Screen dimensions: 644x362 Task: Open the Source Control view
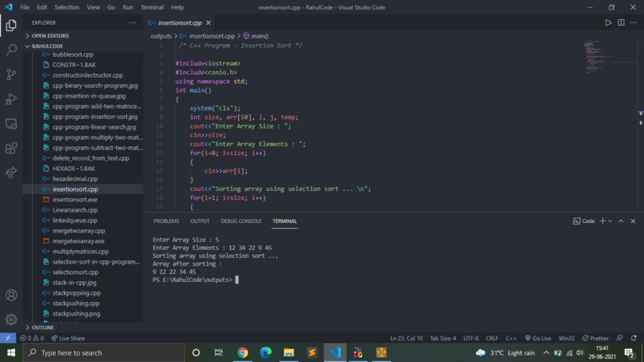click(11, 74)
